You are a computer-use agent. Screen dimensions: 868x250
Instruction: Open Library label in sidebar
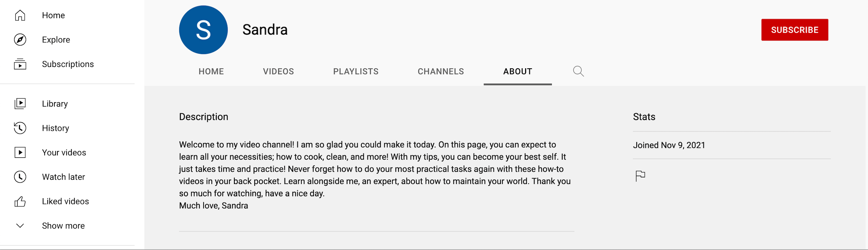(55, 104)
